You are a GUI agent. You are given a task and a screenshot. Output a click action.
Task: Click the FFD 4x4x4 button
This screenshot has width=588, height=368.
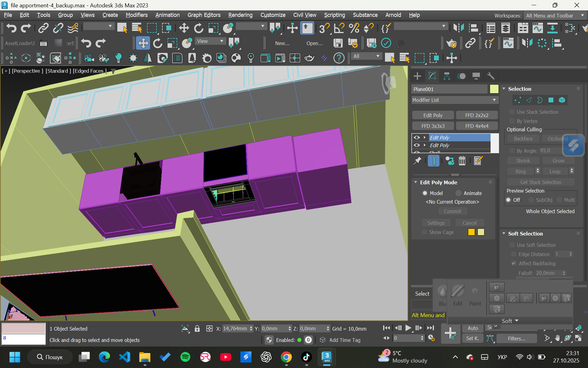[477, 126]
